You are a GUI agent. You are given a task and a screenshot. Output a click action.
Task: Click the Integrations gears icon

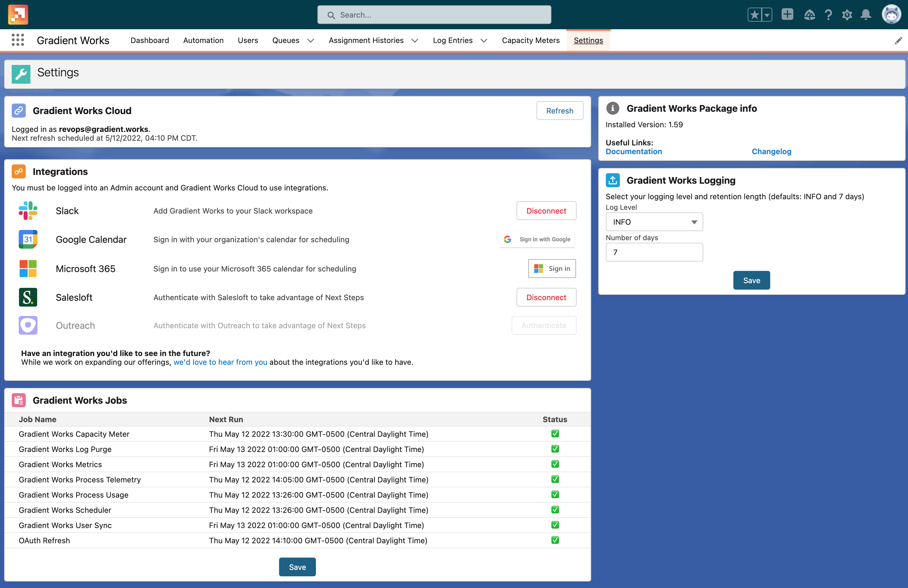pos(19,171)
